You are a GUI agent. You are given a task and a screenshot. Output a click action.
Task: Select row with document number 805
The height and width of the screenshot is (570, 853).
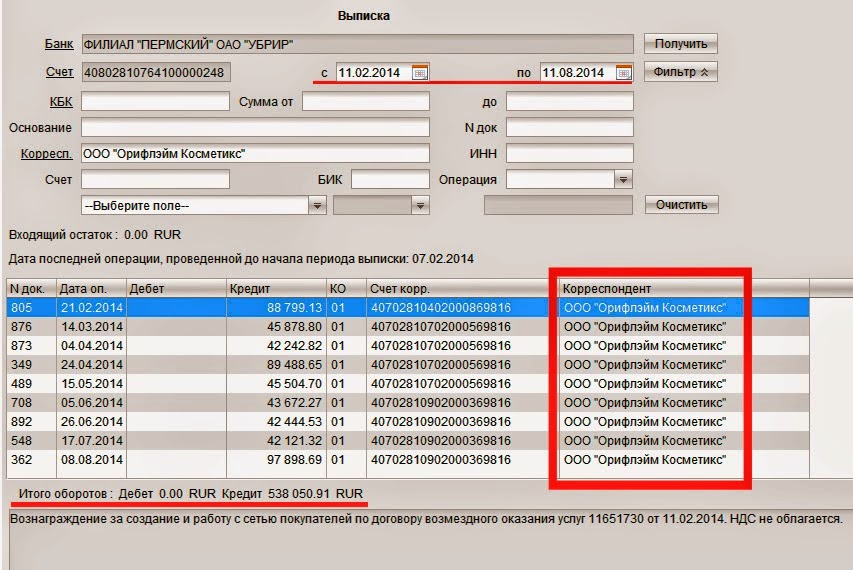[408, 307]
